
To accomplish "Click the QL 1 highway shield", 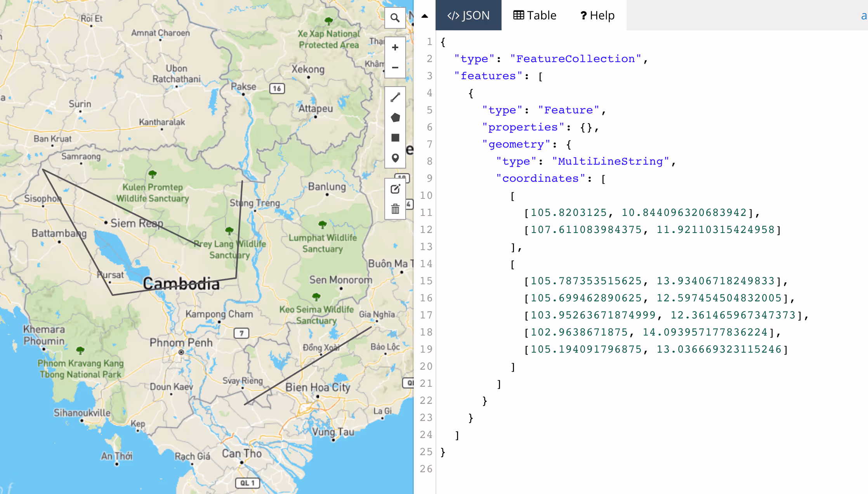I will coord(247,483).
